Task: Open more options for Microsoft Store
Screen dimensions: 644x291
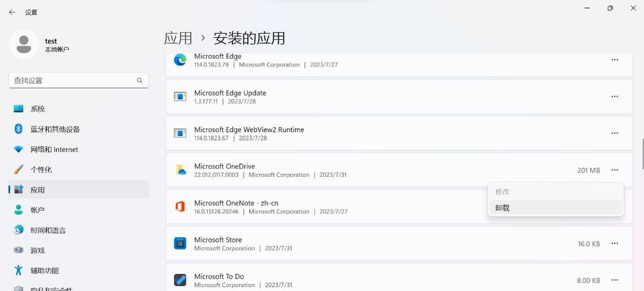Action: [x=614, y=243]
